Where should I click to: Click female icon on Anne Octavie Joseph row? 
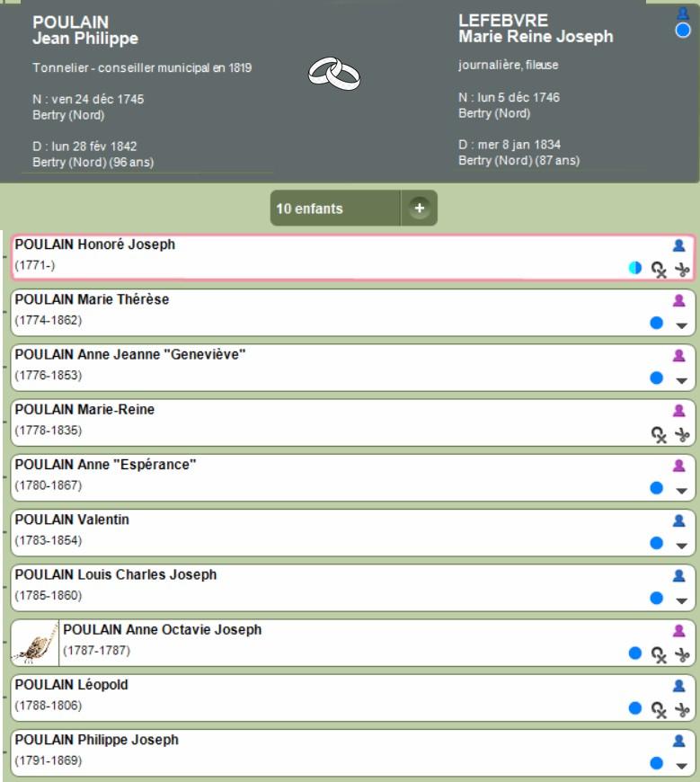(678, 631)
